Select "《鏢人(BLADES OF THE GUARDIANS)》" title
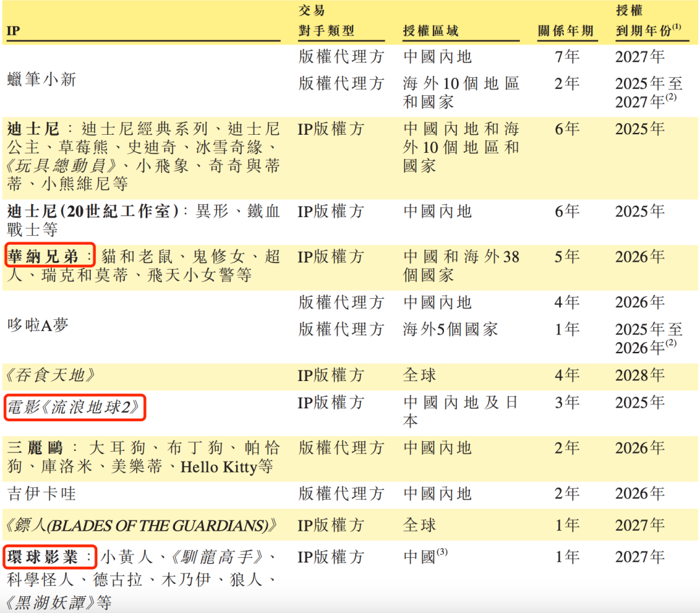 (x=142, y=526)
